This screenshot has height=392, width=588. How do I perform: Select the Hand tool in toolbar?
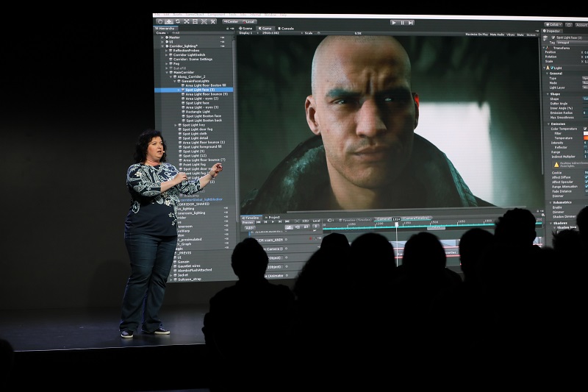pos(160,21)
